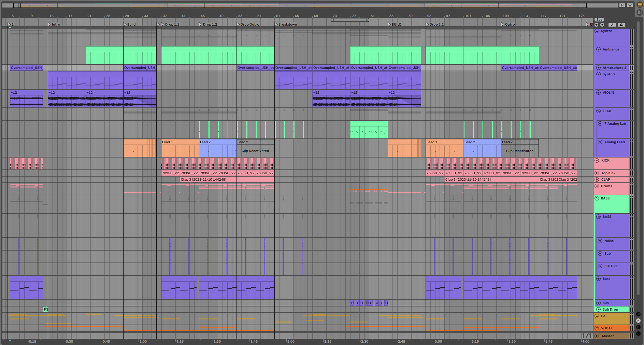Toggle the I-O section visibility

[x=638, y=314]
